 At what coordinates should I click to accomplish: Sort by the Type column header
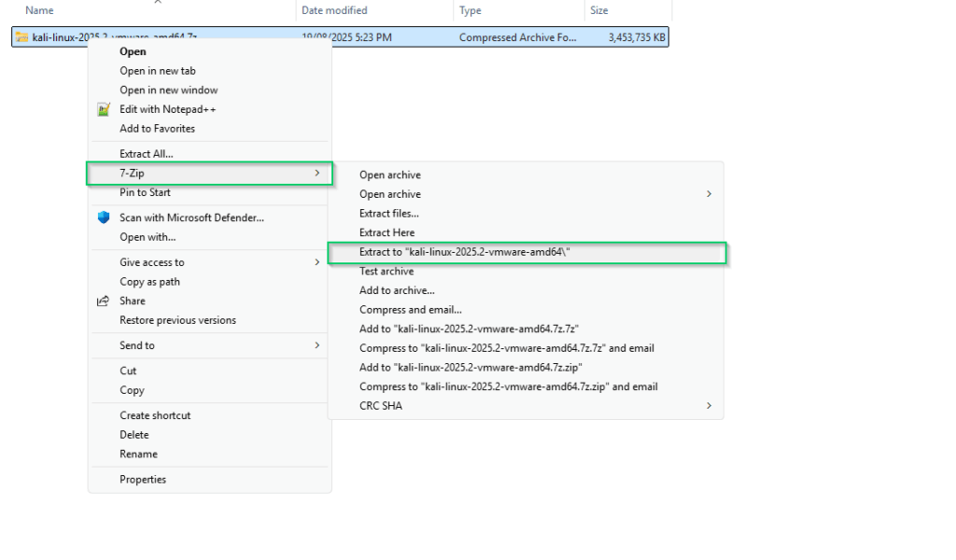471,10
